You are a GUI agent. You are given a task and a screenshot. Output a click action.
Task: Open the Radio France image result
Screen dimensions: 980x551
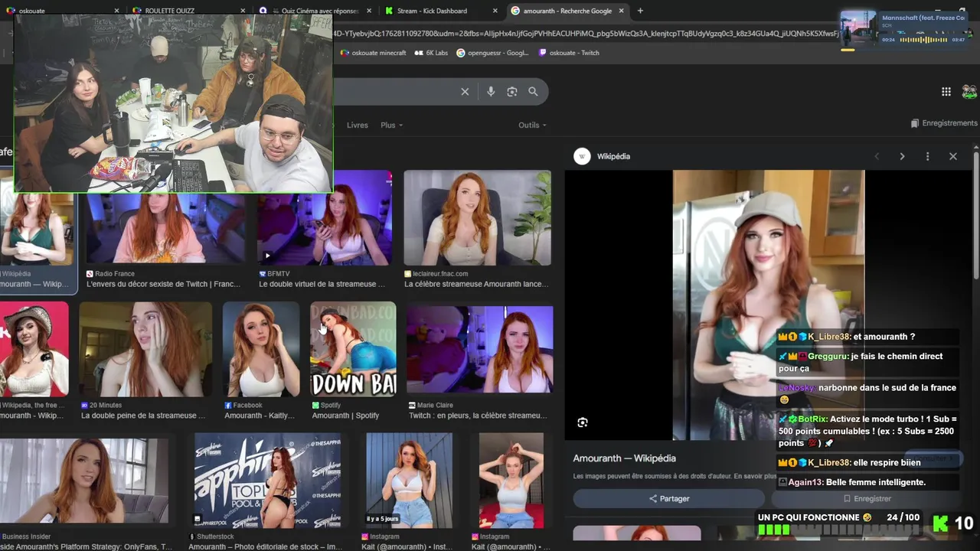pos(165,227)
